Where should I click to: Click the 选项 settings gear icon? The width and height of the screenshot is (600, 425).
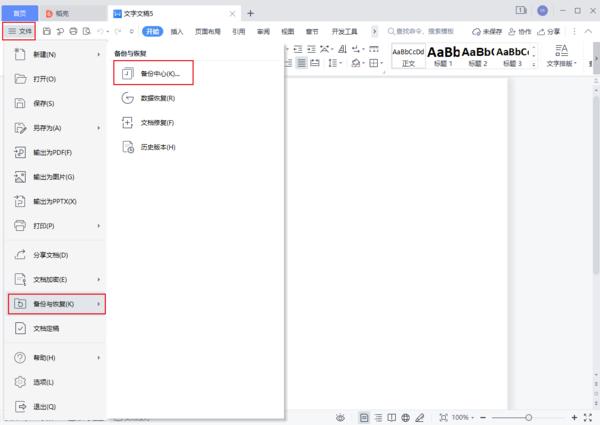coord(22,382)
